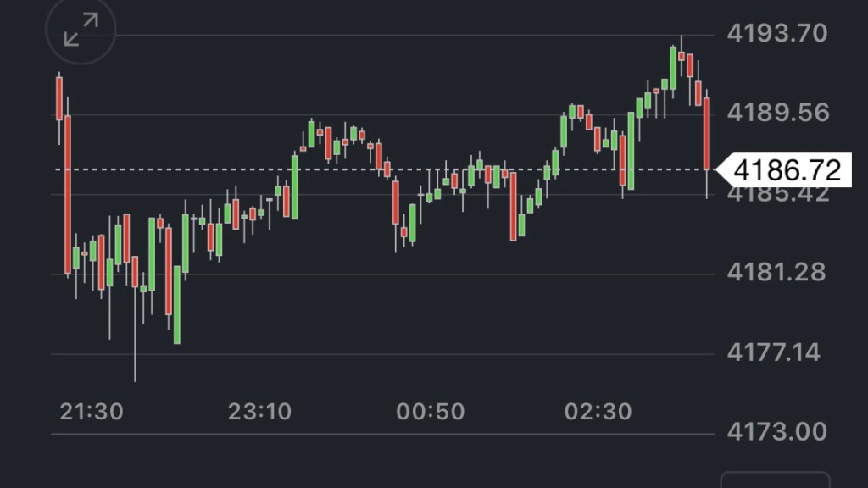The height and width of the screenshot is (488, 868).
Task: Tap the long red candle between 00:50 and 02:30
Action: [x=514, y=207]
